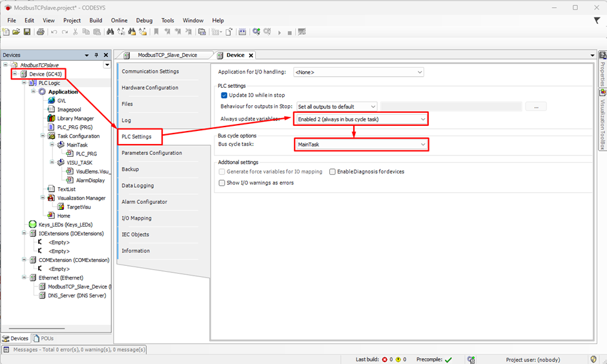Collapse the Ethernet (Ethernet) tree node

[24, 278]
